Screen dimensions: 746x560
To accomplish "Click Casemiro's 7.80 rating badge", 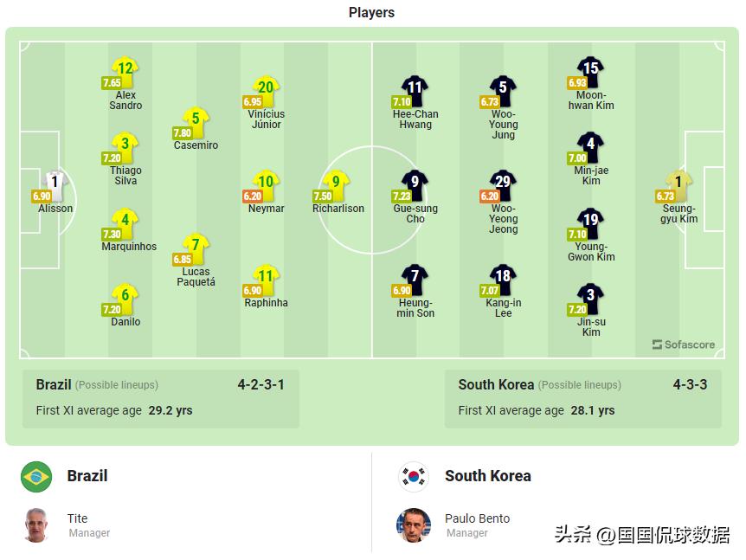I will tap(182, 133).
